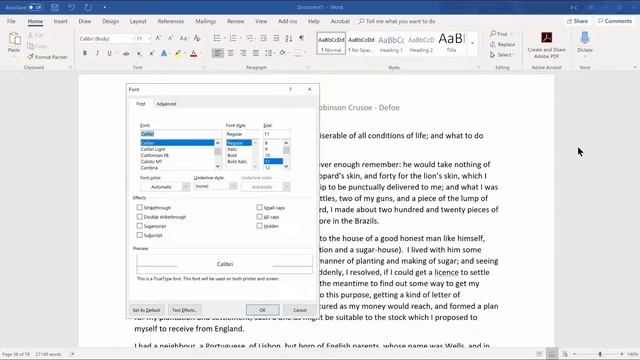Switch to Review ribbon tab

click(236, 21)
